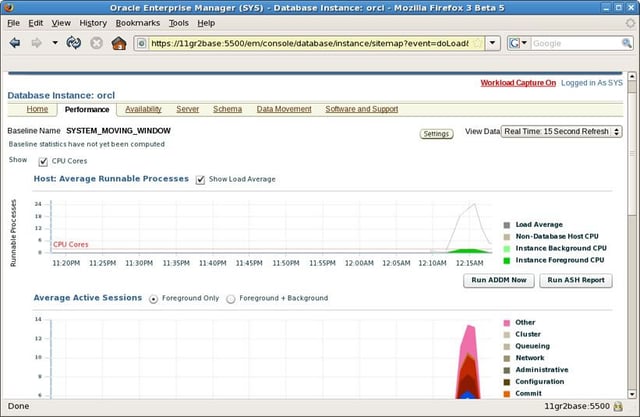The width and height of the screenshot is (640, 417).
Task: Click the Instance Background CPU legend swatch
Action: (507, 249)
